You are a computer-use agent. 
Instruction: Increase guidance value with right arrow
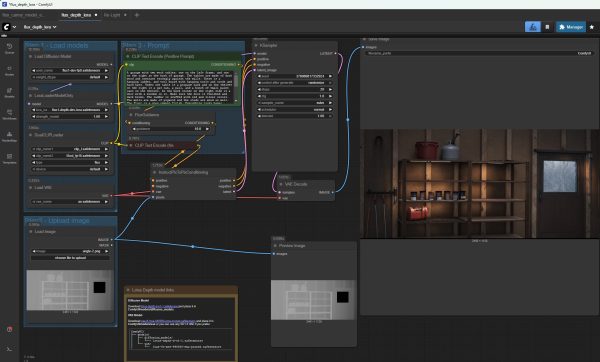pos(207,129)
